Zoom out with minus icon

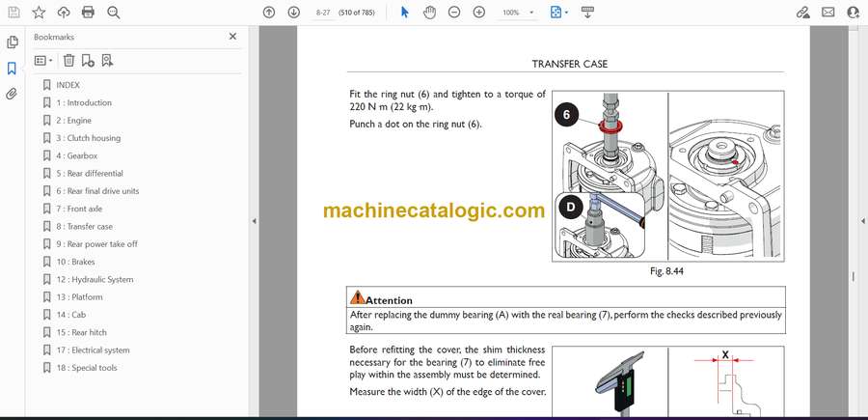click(454, 13)
